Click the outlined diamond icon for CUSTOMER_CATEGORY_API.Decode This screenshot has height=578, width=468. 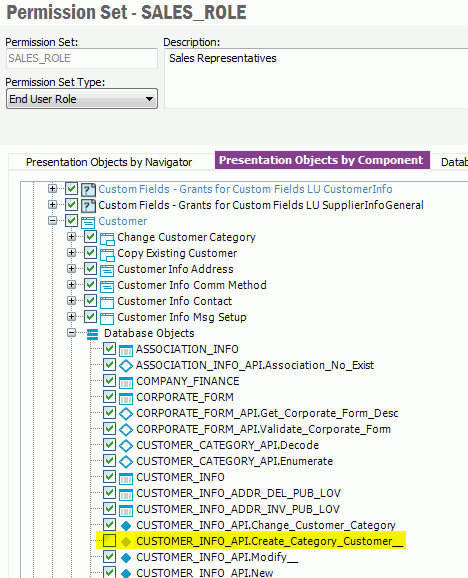[126, 445]
